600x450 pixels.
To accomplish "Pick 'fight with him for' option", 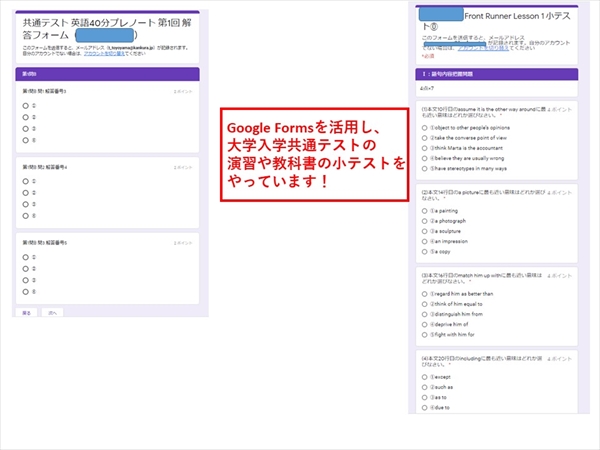I will (x=424, y=335).
